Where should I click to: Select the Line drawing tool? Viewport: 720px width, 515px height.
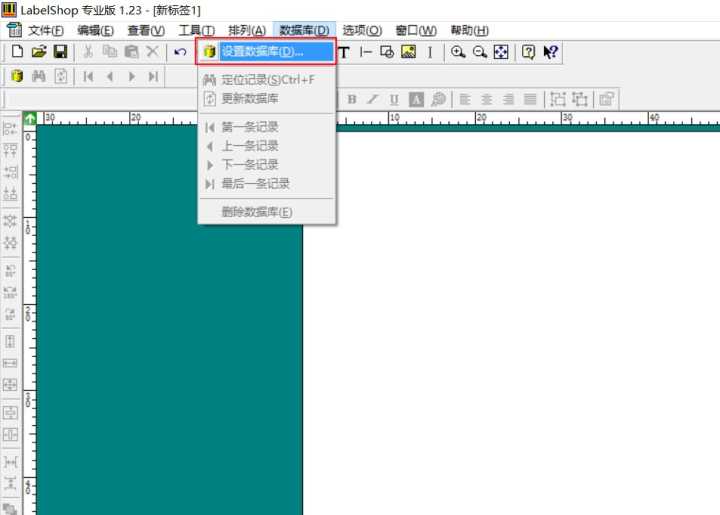pos(366,52)
